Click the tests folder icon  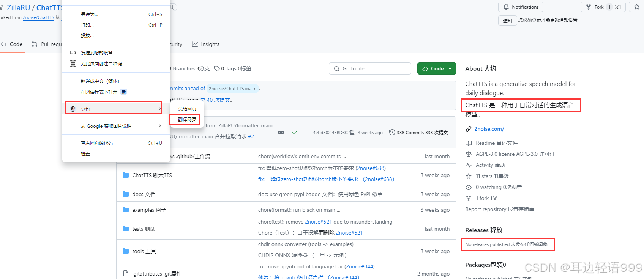(126, 228)
